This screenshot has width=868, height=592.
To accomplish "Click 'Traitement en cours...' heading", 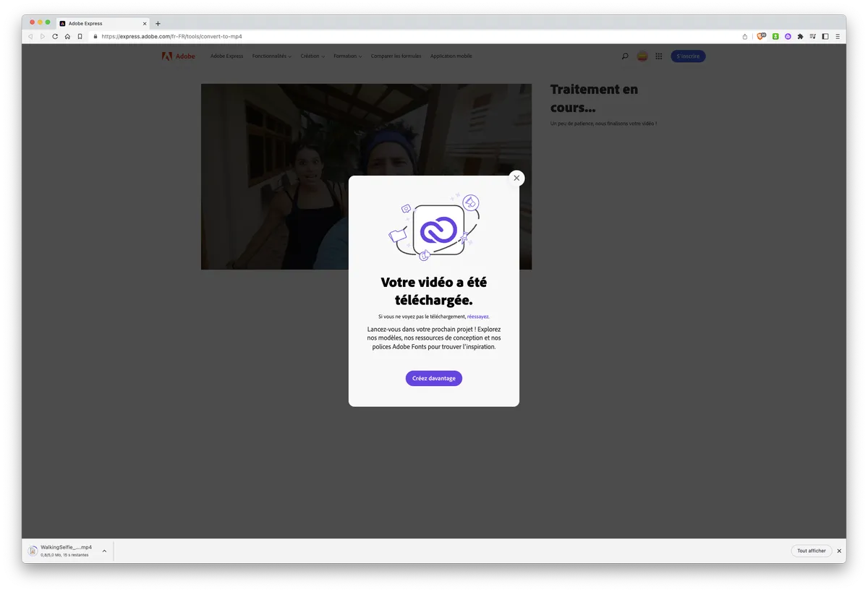I will 594,98.
